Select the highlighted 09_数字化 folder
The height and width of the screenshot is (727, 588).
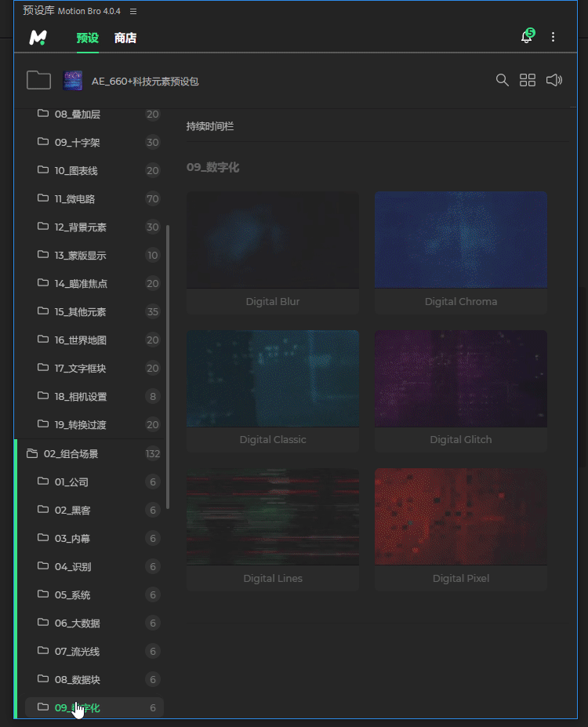94,708
